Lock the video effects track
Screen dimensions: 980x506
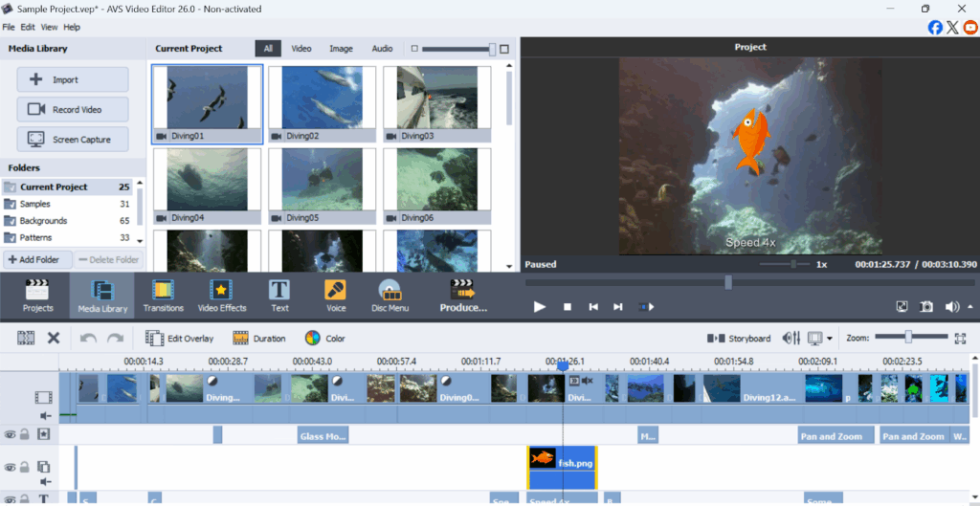tap(24, 435)
